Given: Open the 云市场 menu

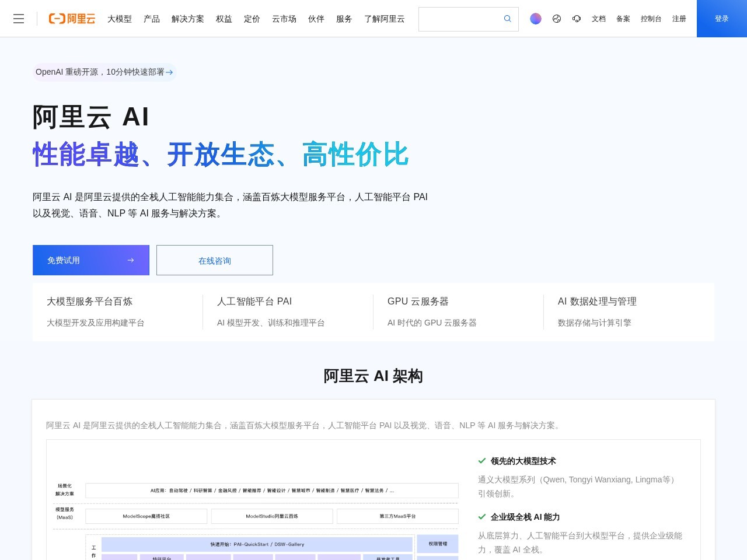Looking at the screenshot, I should pyautogui.click(x=284, y=19).
